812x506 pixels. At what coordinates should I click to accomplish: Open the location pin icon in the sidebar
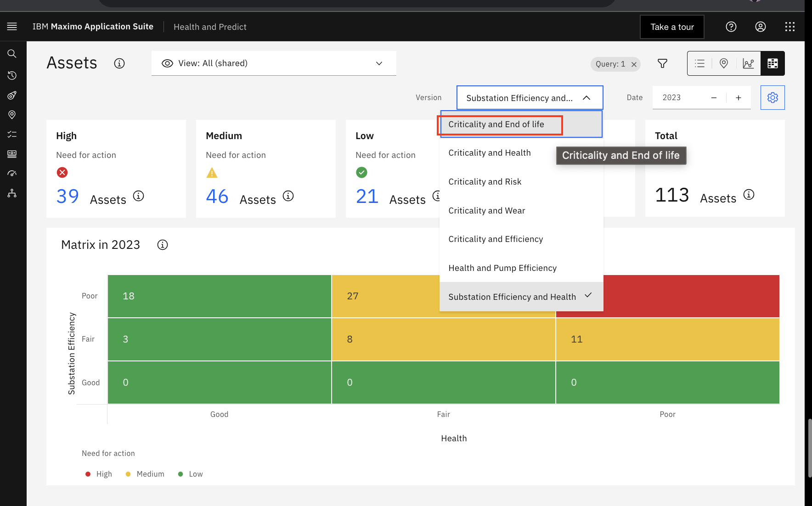pos(12,115)
